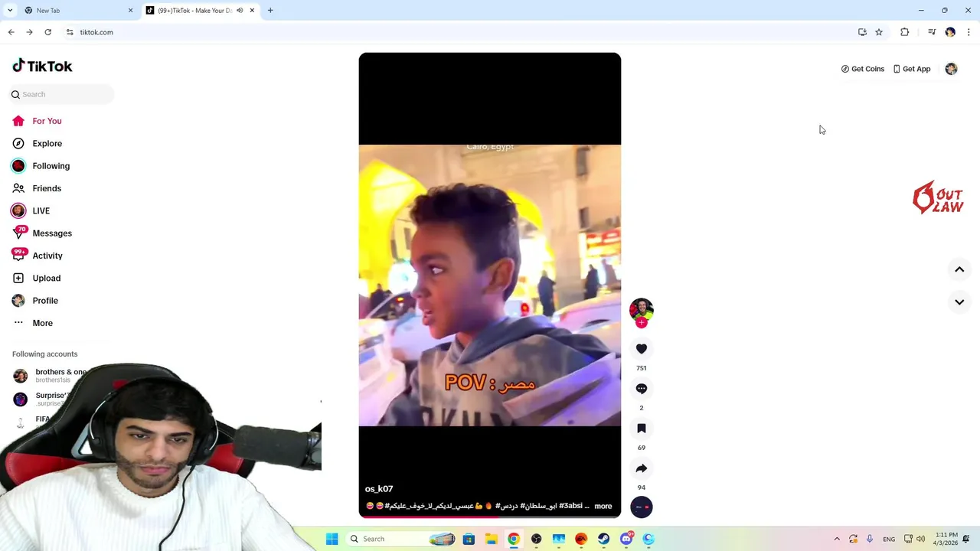The height and width of the screenshot is (551, 980).
Task: Click hashtag #3absi in caption
Action: coord(570,506)
